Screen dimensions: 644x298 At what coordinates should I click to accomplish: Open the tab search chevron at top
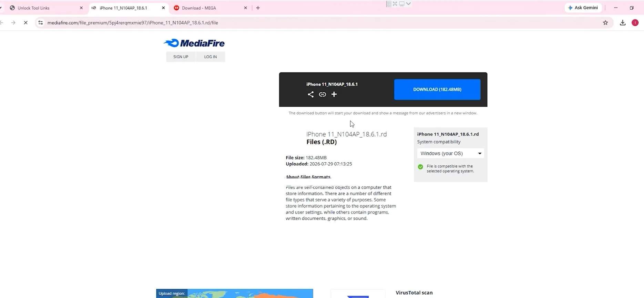pos(408,3)
